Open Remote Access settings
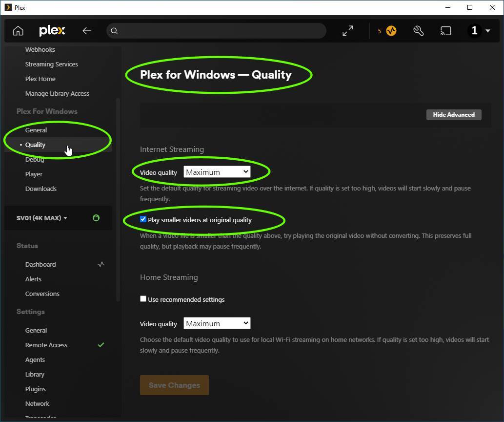This screenshot has width=504, height=422. click(46, 345)
